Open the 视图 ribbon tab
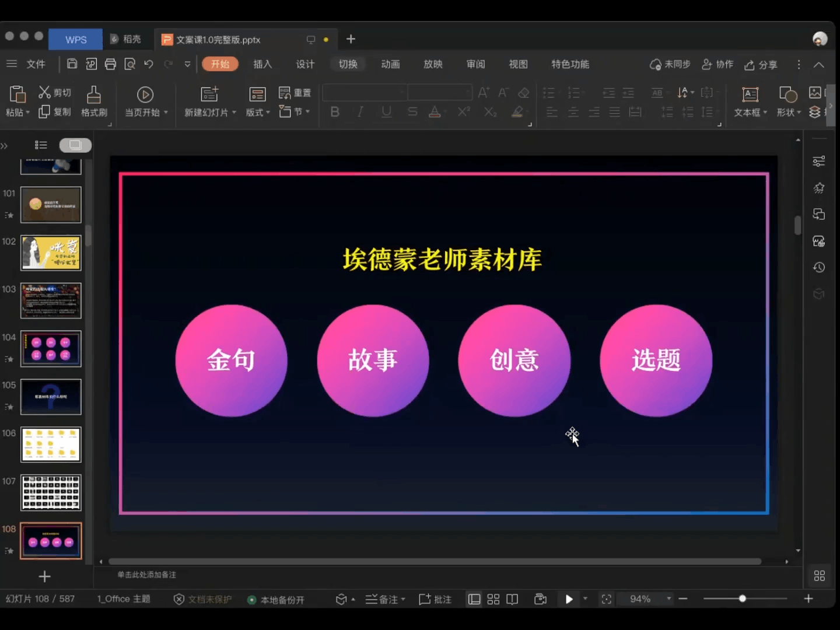Image resolution: width=840 pixels, height=630 pixels. click(x=518, y=64)
